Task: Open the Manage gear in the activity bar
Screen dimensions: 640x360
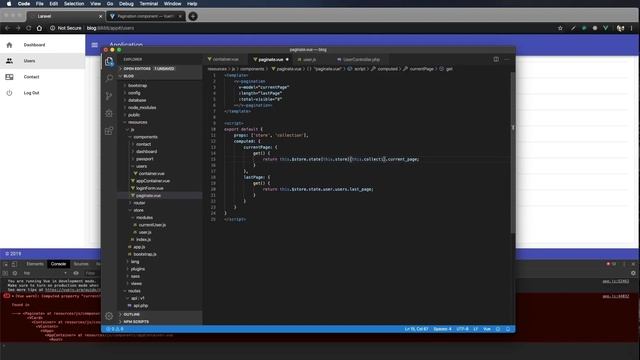Action: click(x=109, y=316)
